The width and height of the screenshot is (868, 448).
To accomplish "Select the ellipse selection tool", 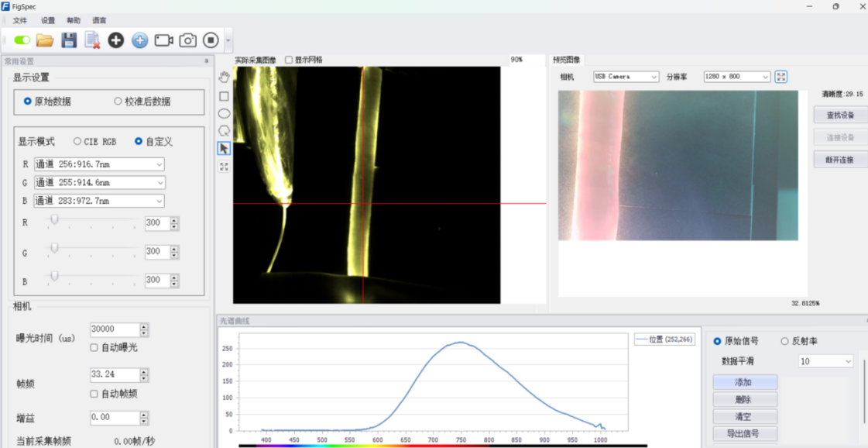I will 224,113.
